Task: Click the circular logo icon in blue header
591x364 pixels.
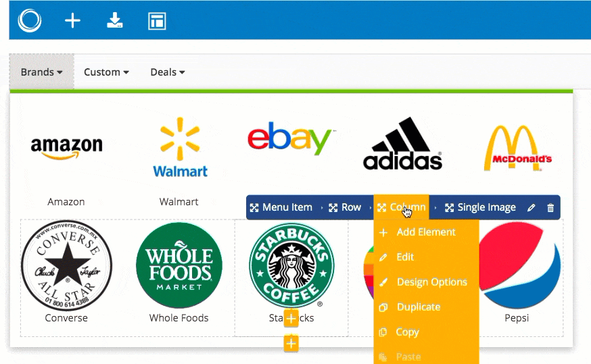Action: point(29,20)
